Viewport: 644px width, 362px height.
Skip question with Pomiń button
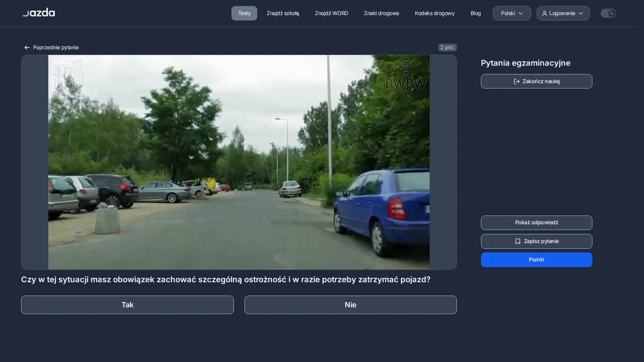point(537,260)
